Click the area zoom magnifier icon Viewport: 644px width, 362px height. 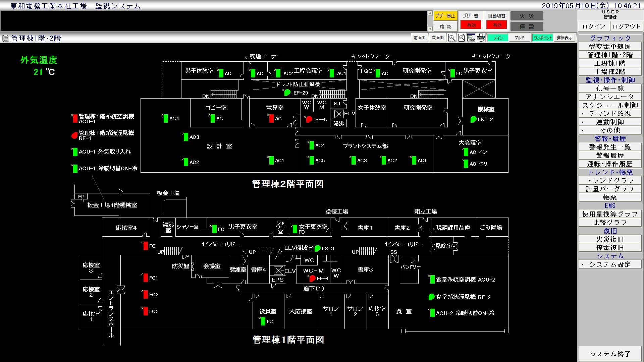[452, 38]
